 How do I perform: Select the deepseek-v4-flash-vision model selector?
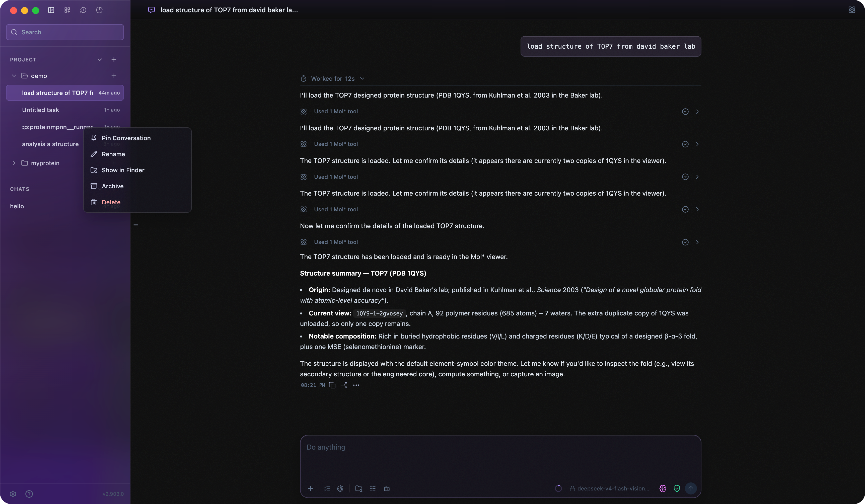click(x=609, y=488)
